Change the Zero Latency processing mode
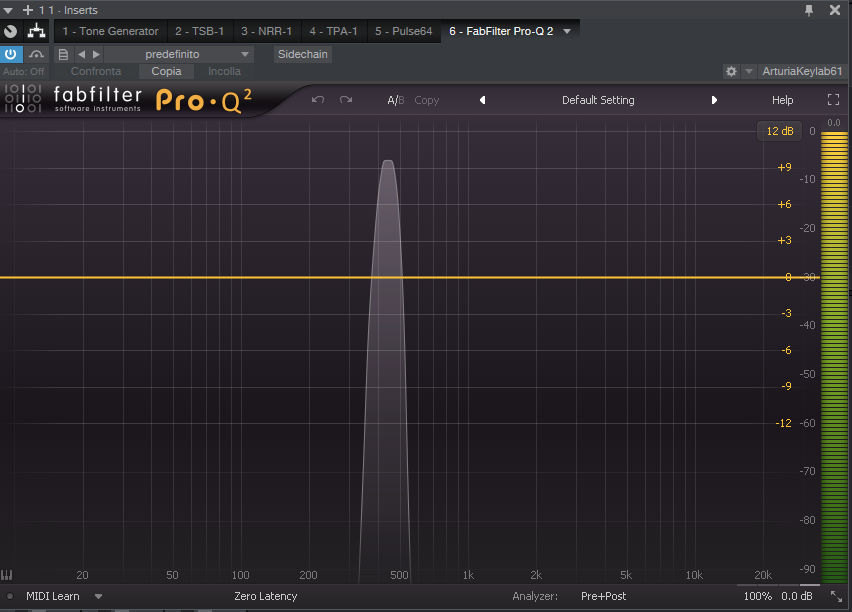Image resolution: width=852 pixels, height=612 pixels. click(266, 596)
